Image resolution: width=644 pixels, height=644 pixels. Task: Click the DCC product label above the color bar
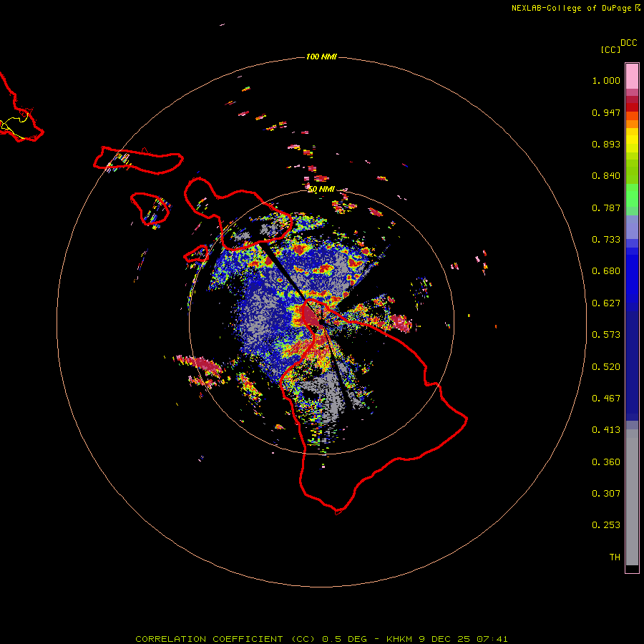pyautogui.click(x=628, y=43)
